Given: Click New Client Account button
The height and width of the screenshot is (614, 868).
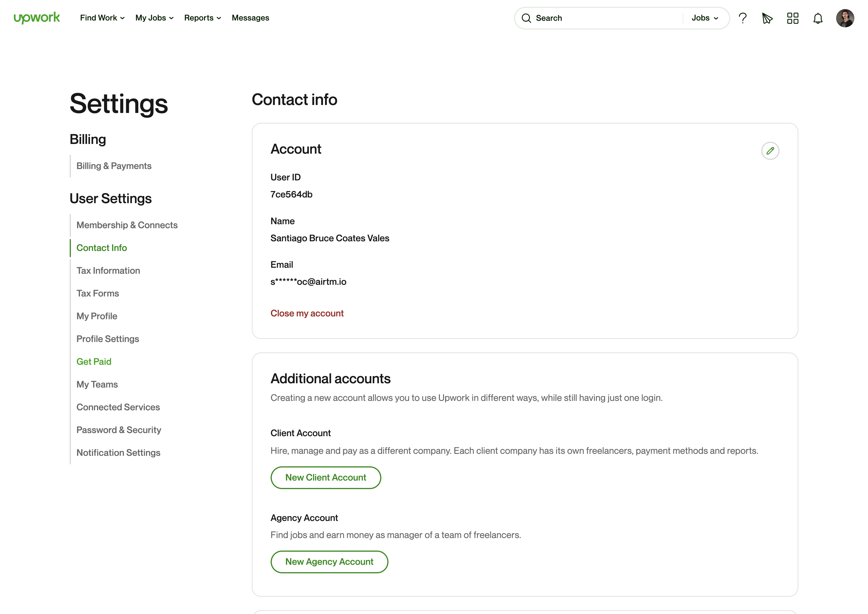Looking at the screenshot, I should [326, 477].
